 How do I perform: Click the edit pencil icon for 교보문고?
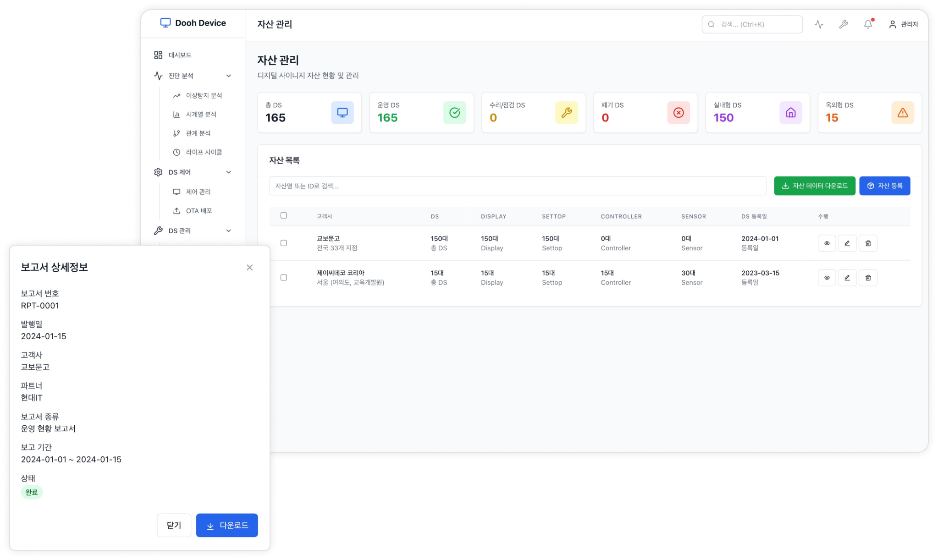pyautogui.click(x=847, y=243)
